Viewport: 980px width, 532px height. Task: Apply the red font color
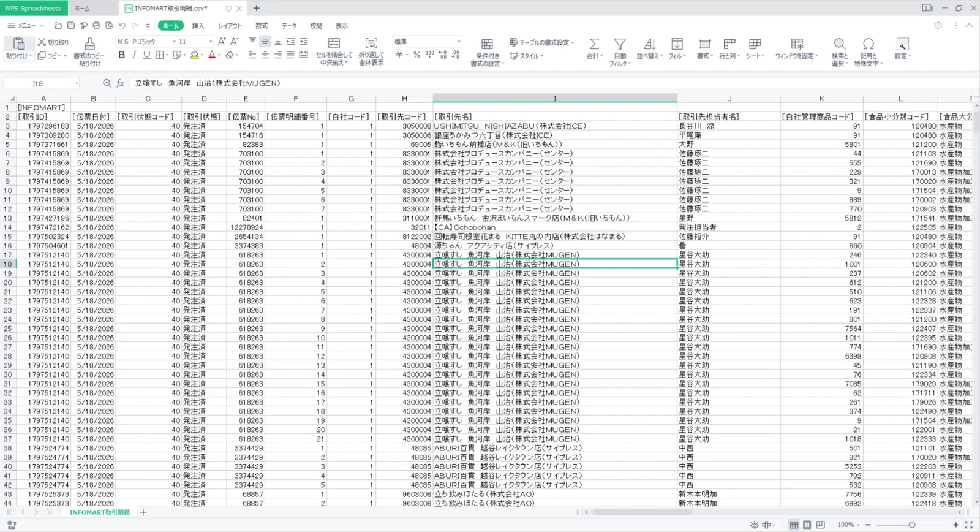[x=212, y=55]
